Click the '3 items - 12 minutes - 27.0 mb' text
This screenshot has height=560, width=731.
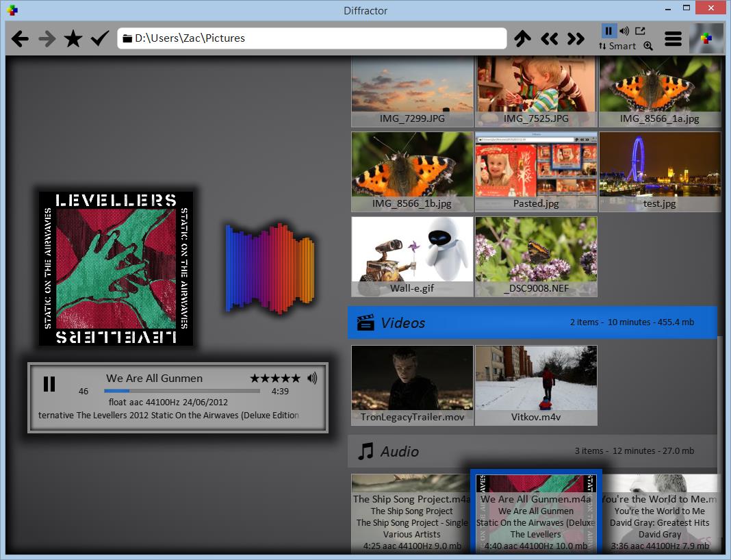point(634,451)
